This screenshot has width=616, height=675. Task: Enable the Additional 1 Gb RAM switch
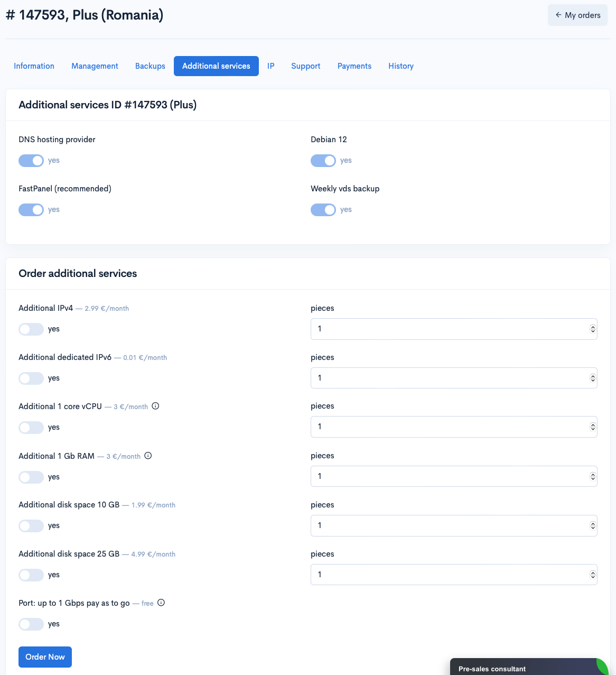[x=31, y=477]
